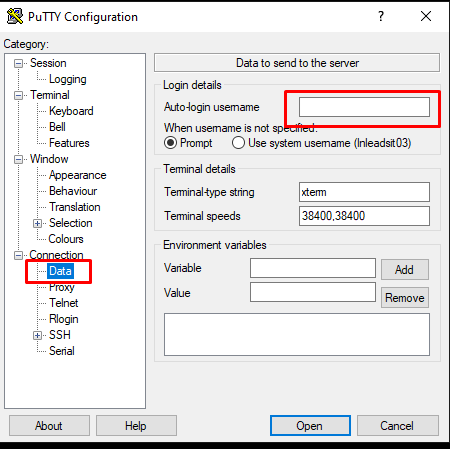
Task: Click the Remove button
Action: point(405,297)
